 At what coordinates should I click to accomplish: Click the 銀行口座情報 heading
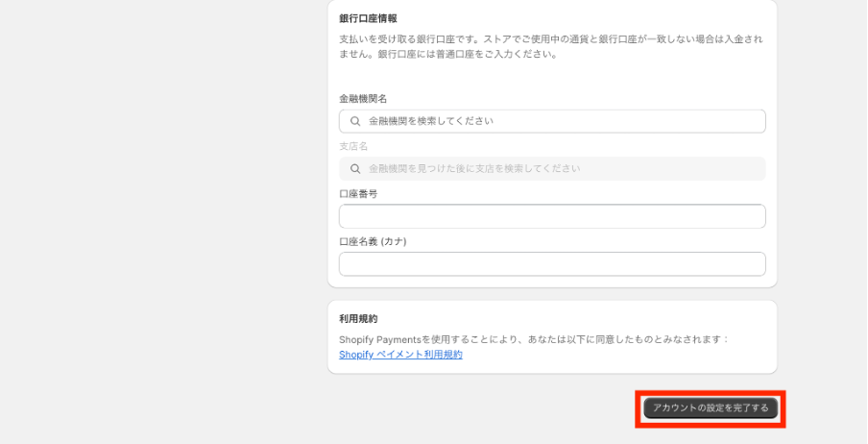[368, 18]
